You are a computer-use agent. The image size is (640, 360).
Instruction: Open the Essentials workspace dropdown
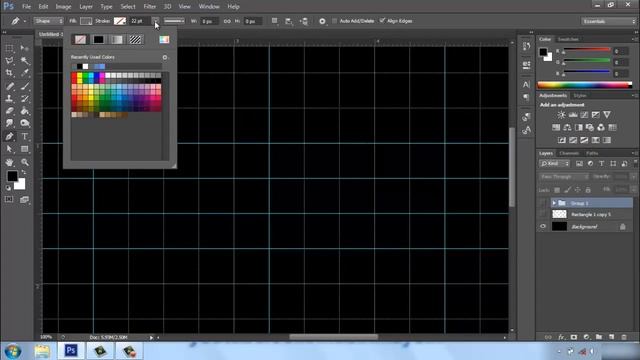tap(608, 21)
